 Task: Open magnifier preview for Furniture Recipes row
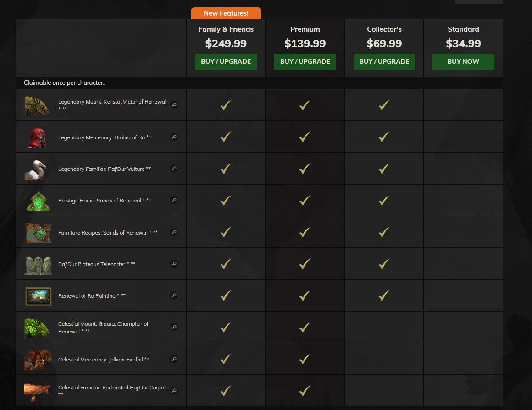[x=174, y=232]
